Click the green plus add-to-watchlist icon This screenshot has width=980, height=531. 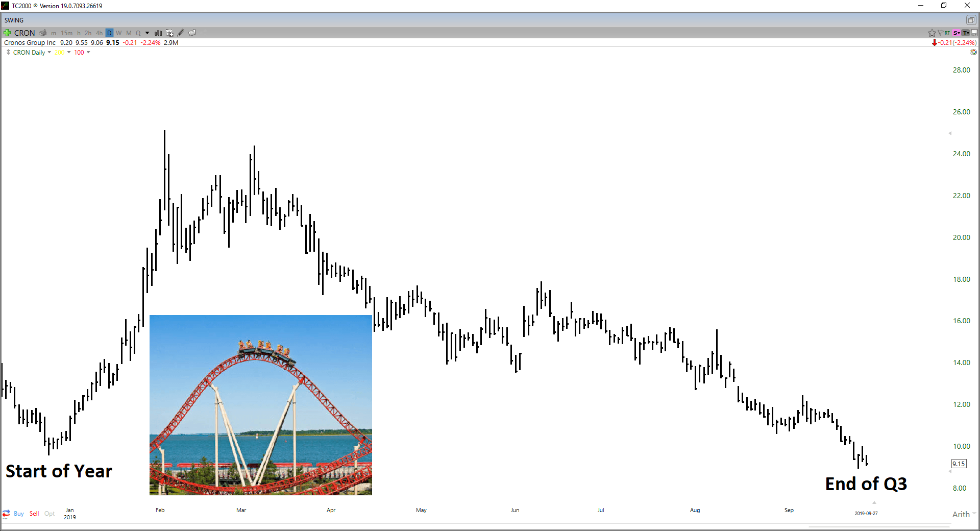click(x=7, y=33)
